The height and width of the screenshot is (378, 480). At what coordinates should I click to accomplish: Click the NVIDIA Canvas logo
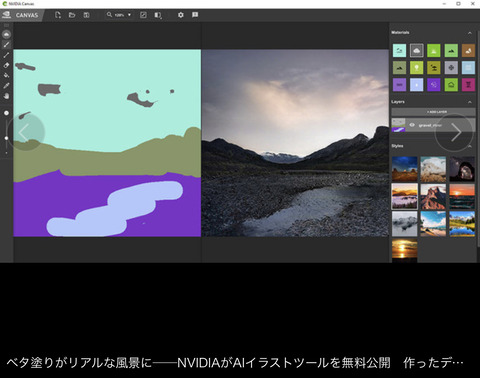click(6, 15)
